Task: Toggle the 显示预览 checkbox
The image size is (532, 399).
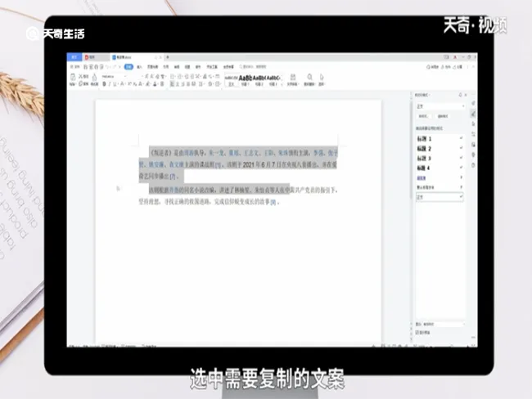Action: (x=417, y=333)
